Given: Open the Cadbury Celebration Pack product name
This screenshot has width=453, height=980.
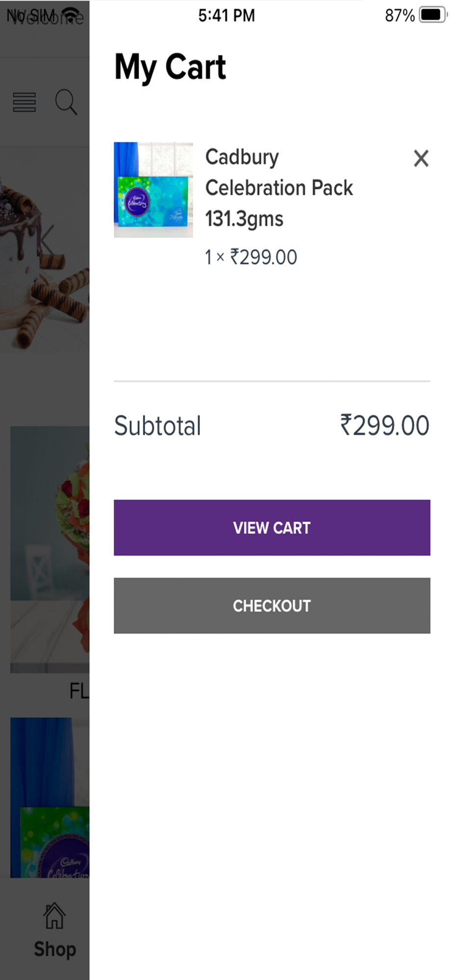Looking at the screenshot, I should (x=278, y=188).
